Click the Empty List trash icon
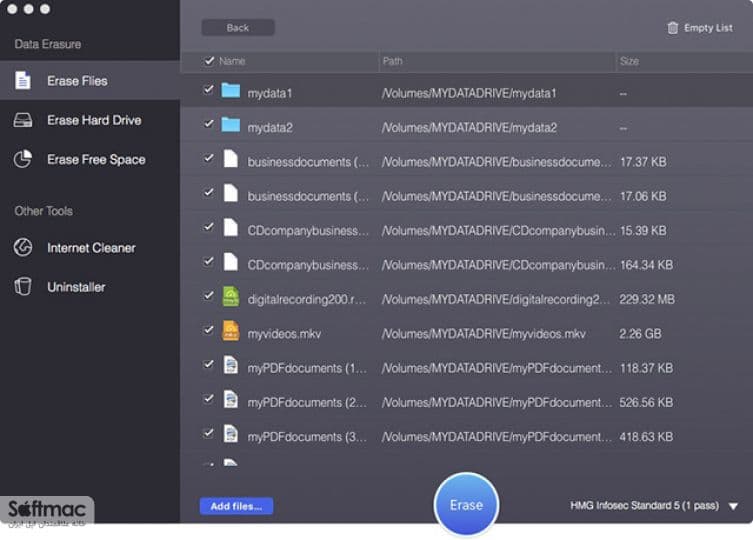The width and height of the screenshot is (753, 540). point(672,28)
